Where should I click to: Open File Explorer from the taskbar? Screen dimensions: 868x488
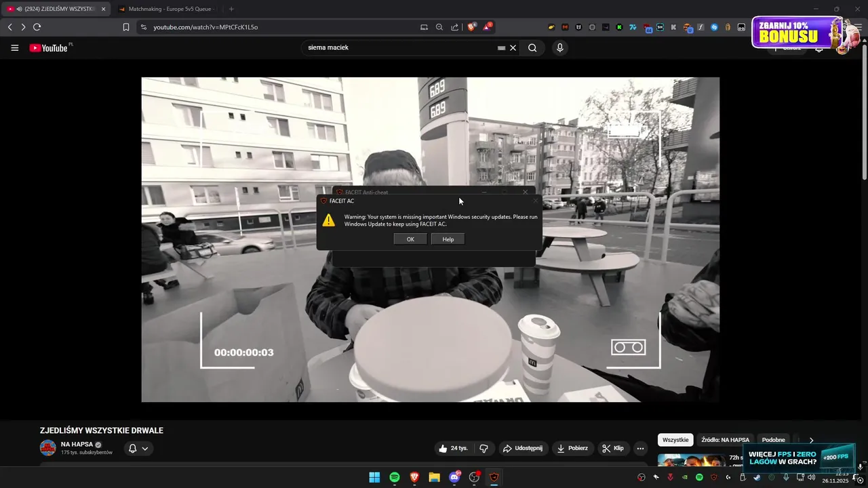434,477
